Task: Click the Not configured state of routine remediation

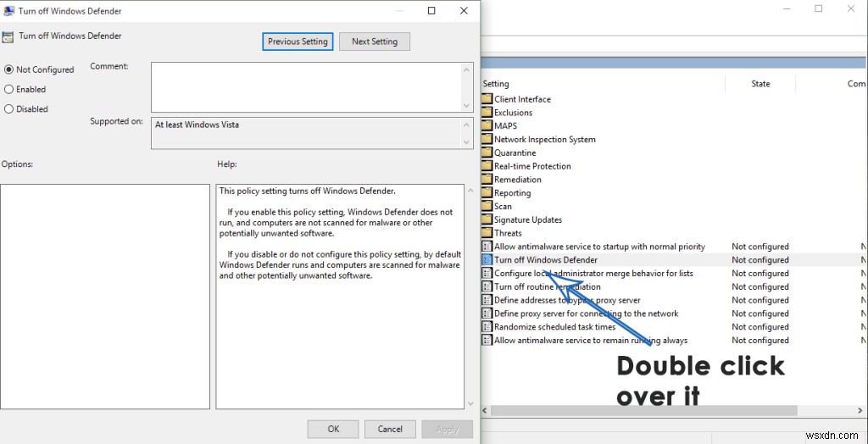Action: click(x=760, y=286)
